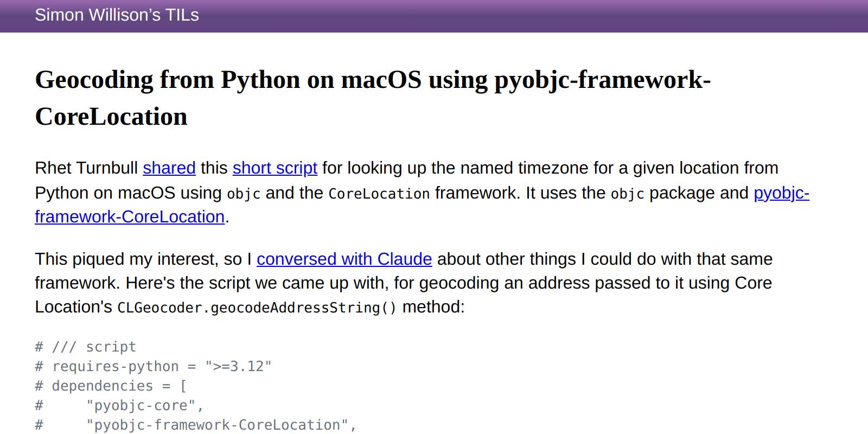868x434 pixels.
Task: Click the '# dependencies = [' code line
Action: (111, 386)
